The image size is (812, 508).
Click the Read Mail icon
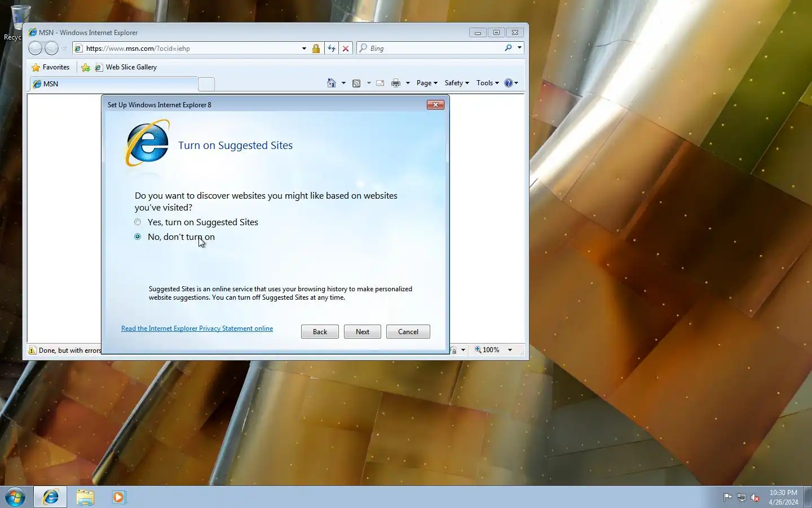(x=380, y=83)
